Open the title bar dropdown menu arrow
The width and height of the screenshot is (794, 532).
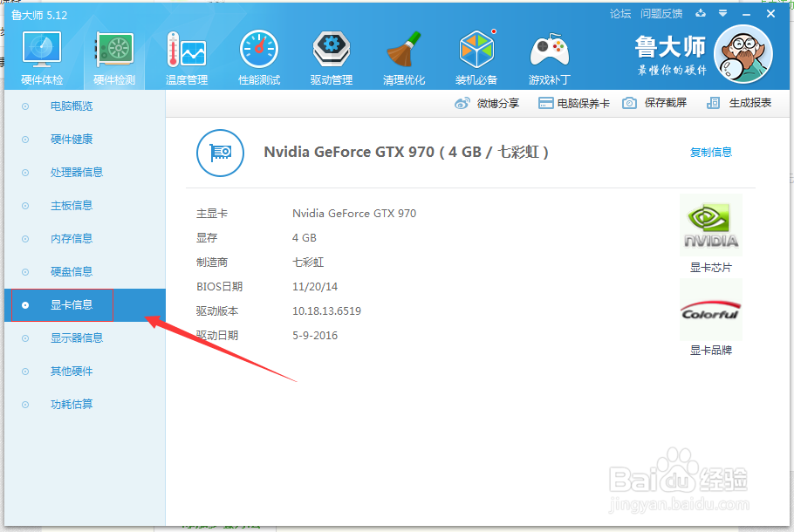(723, 13)
